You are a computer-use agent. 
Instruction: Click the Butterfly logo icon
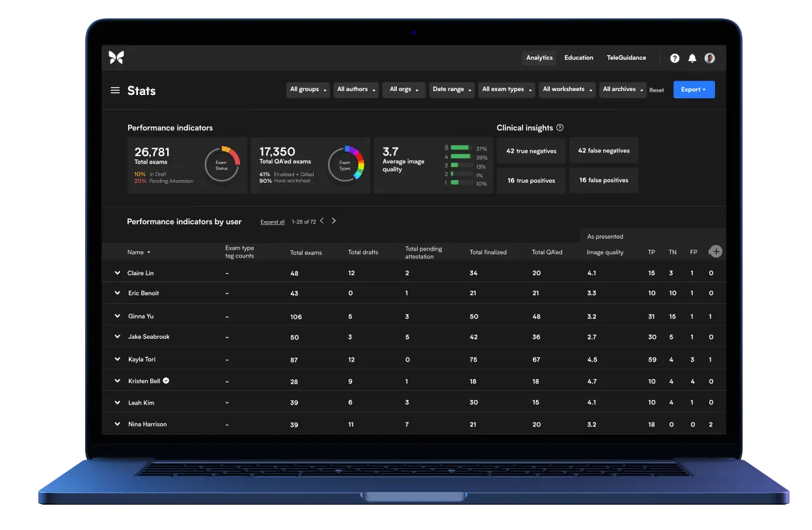click(x=116, y=57)
